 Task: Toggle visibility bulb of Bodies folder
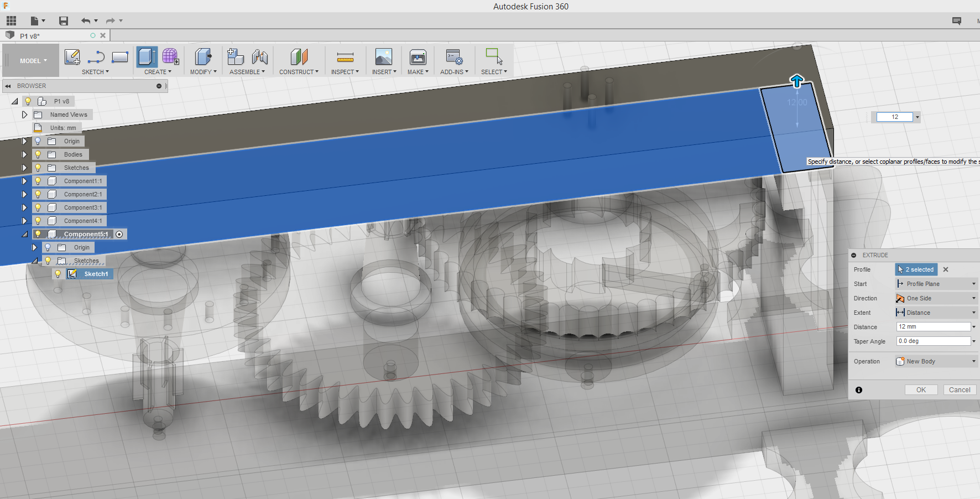tap(38, 154)
